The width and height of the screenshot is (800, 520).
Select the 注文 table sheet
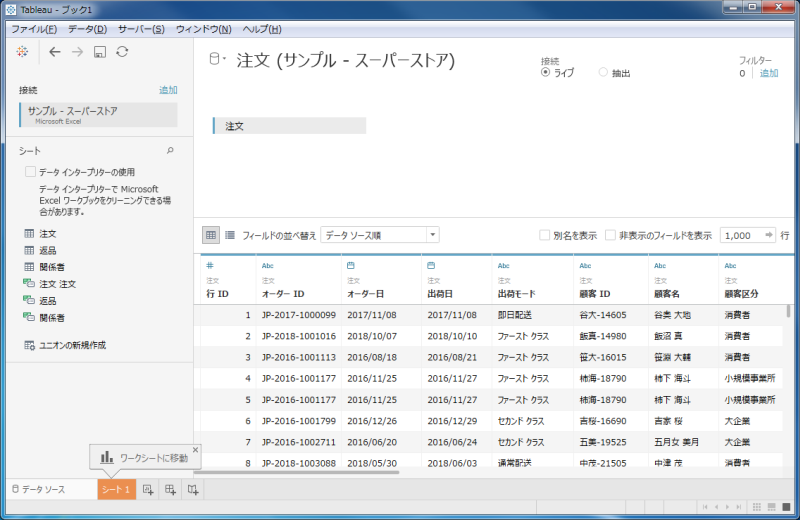(x=48, y=234)
